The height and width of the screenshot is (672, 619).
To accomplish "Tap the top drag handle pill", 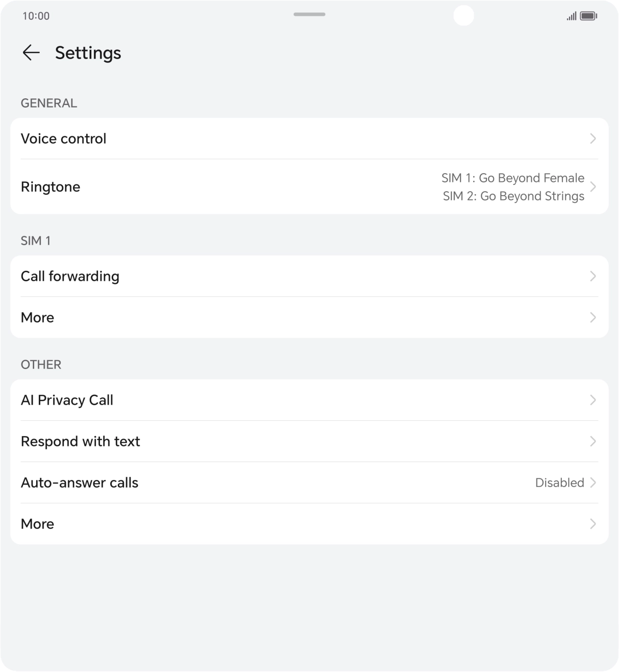I will 309,14.
